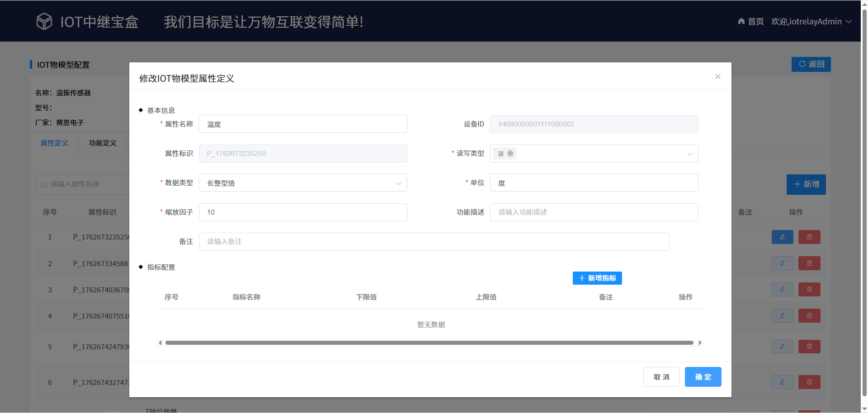The width and height of the screenshot is (868, 413).
Task: Open the 数据类型 dropdown
Action: pyautogui.click(x=303, y=183)
